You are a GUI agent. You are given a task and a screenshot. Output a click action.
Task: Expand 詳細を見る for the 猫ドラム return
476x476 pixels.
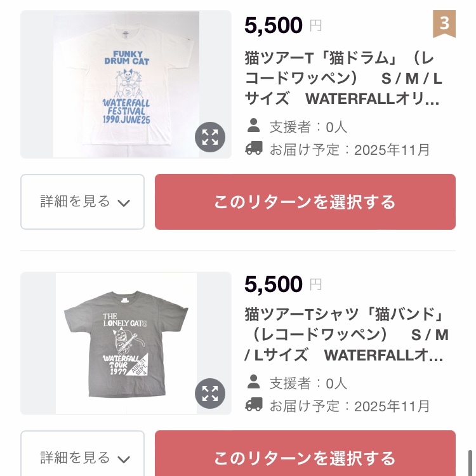coord(83,202)
